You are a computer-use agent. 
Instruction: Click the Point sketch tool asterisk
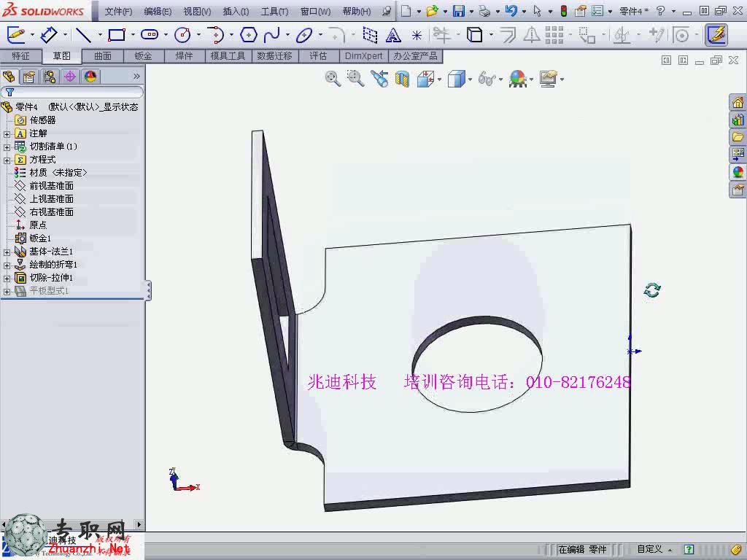point(417,36)
